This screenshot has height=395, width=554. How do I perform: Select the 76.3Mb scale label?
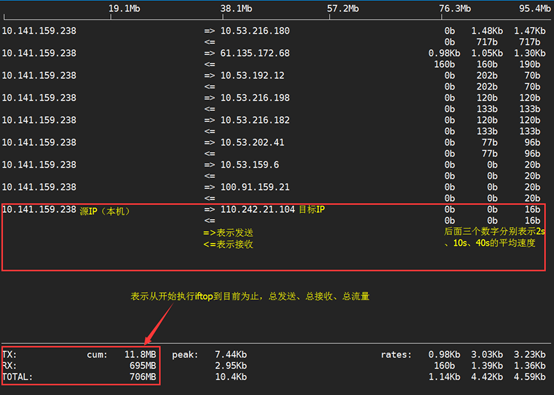pos(455,8)
